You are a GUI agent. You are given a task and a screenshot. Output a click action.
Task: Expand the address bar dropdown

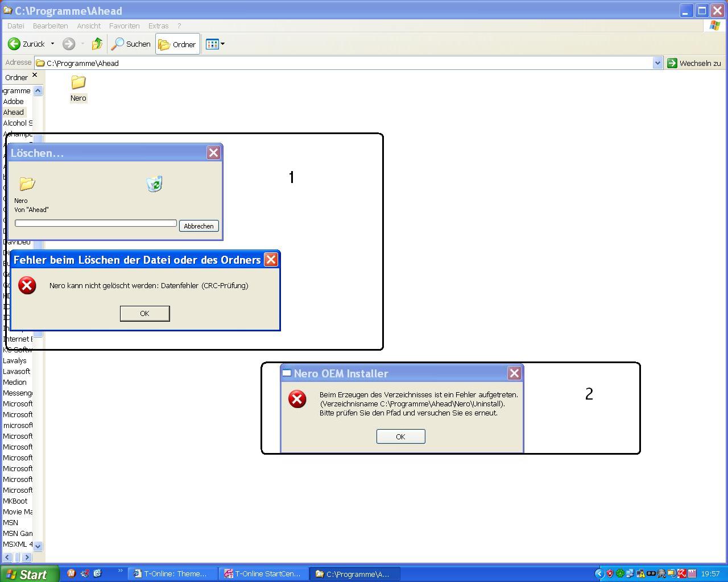pos(657,63)
